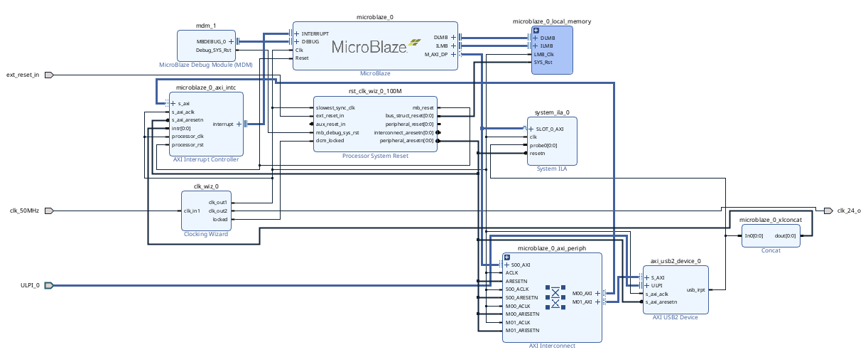The width and height of the screenshot is (868, 362).
Task: Expand the M_AXI_DP interface on microblaze_0
Action: pyautogui.click(x=453, y=54)
